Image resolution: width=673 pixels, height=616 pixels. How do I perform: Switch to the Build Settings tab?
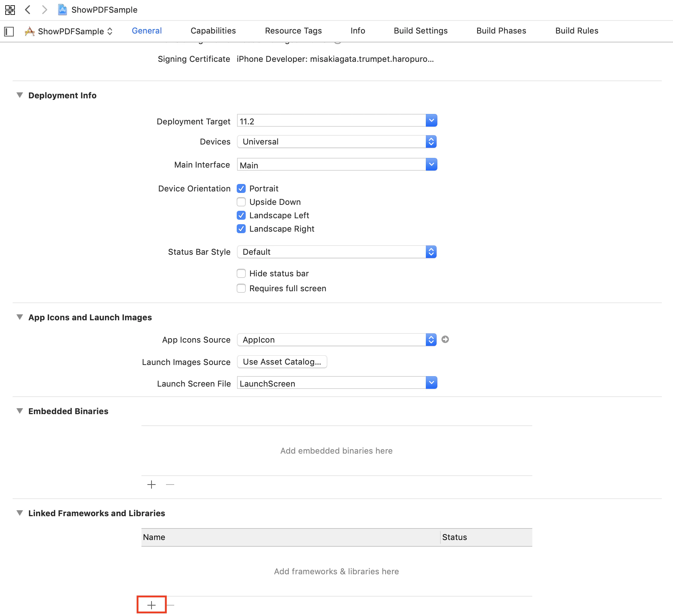(x=421, y=31)
